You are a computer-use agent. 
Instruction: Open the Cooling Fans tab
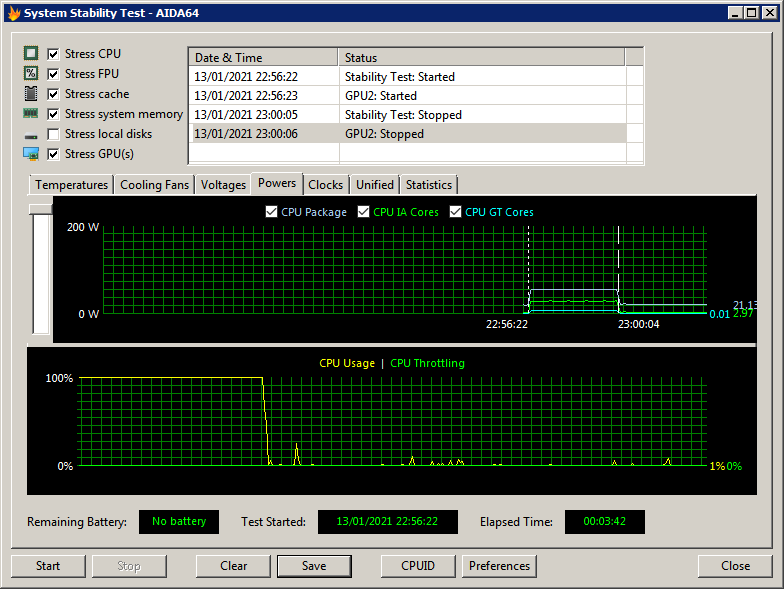[154, 184]
